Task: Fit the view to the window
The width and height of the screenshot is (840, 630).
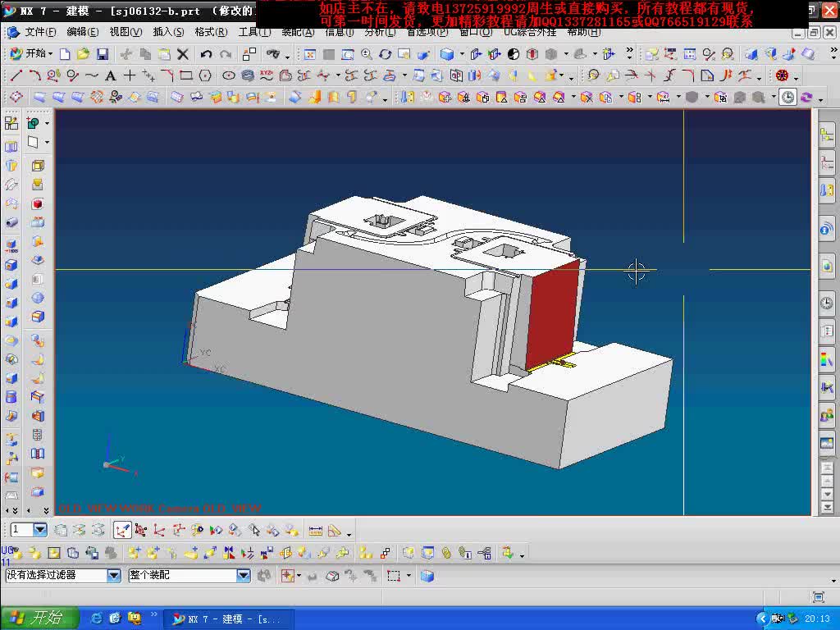Action: [x=309, y=54]
